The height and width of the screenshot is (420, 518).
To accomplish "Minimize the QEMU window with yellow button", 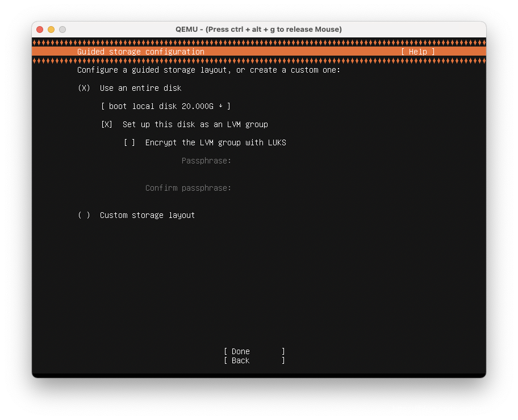I will click(x=51, y=30).
